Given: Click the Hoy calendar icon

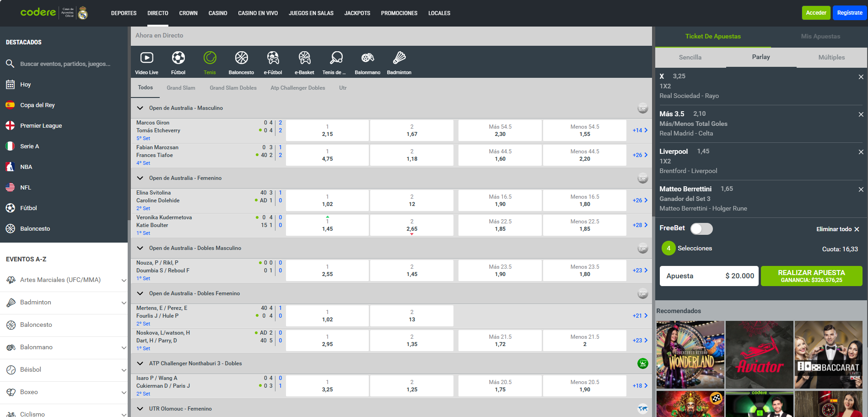Looking at the screenshot, I should coord(10,84).
